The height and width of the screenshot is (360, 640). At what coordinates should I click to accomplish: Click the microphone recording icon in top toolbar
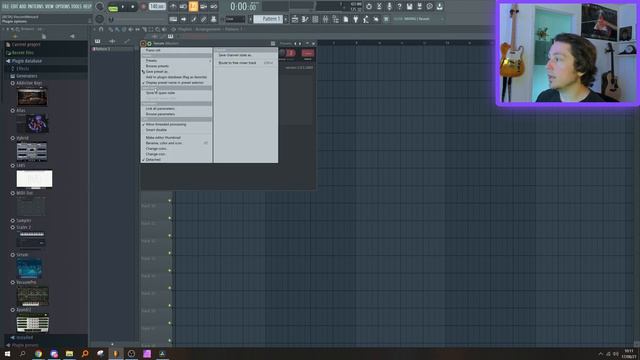389,7
